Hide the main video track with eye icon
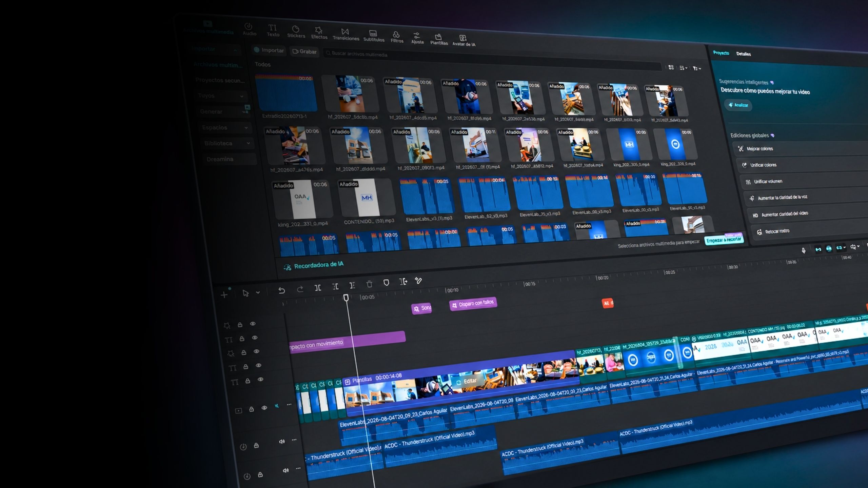 click(264, 408)
